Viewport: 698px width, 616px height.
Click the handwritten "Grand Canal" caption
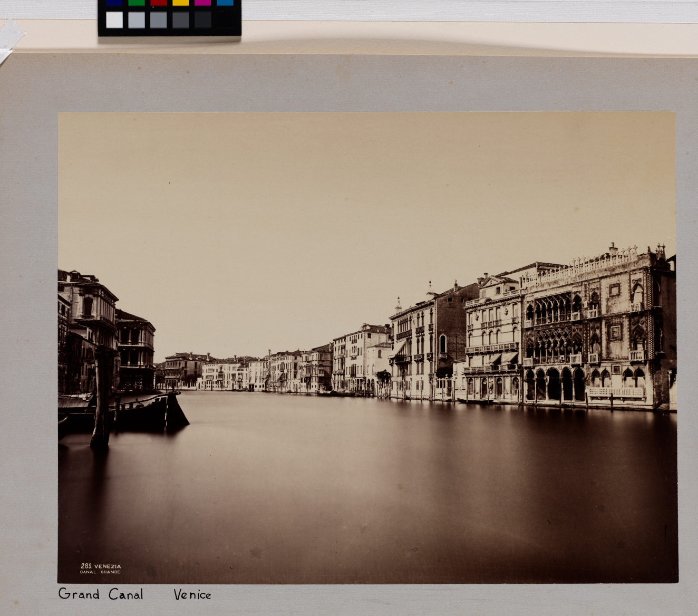coord(101,594)
